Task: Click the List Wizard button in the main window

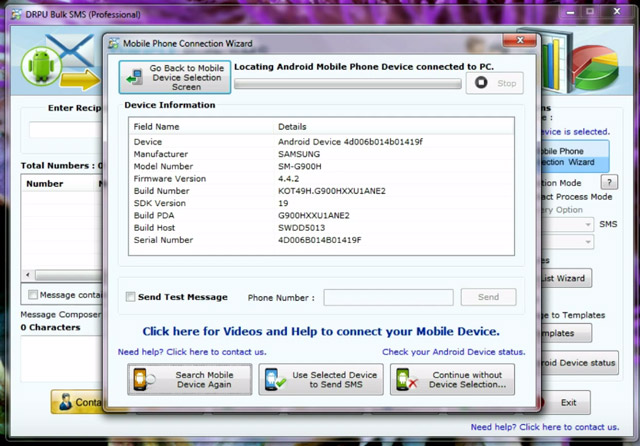Action: pyautogui.click(x=567, y=278)
